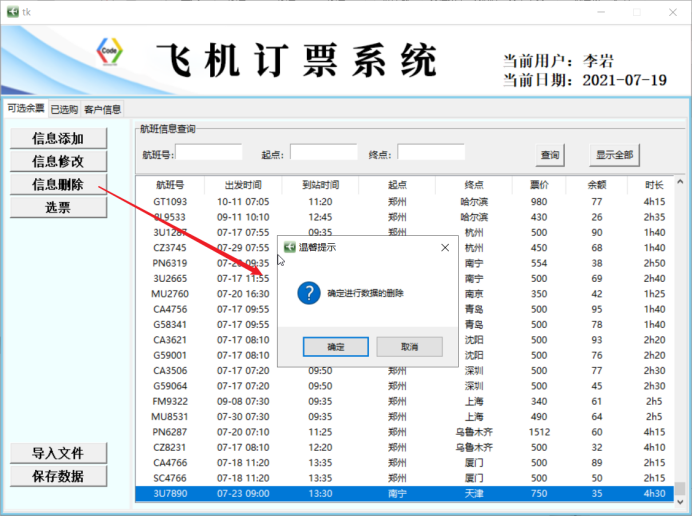The width and height of the screenshot is (692, 516).
Task: Open 信息修改 to edit flight info
Action: [x=58, y=162]
